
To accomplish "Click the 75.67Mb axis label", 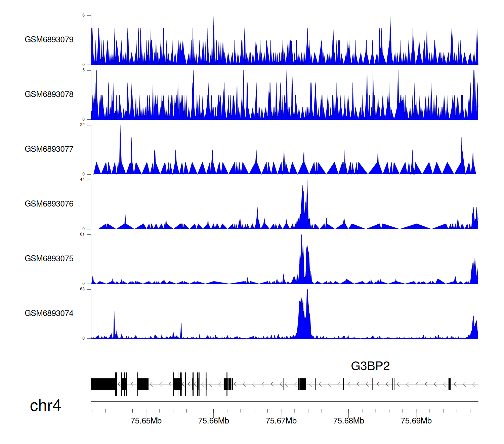I will click(x=281, y=421).
